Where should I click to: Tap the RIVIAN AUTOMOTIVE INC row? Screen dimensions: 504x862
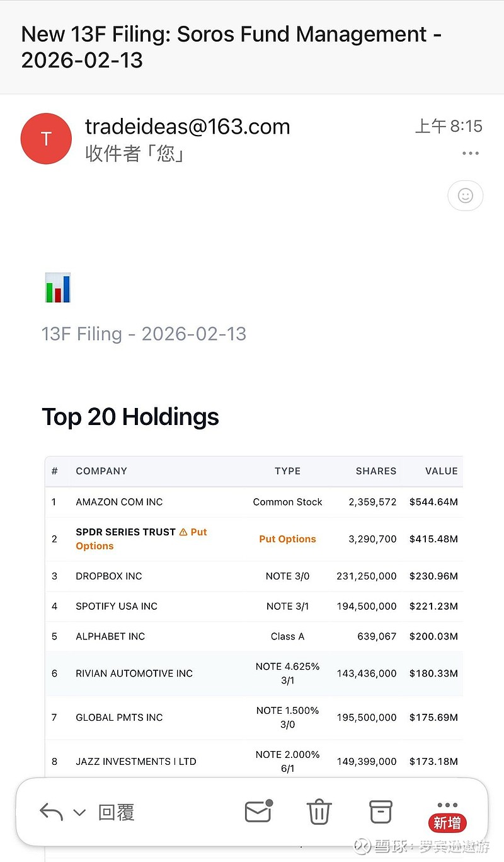[x=134, y=673]
